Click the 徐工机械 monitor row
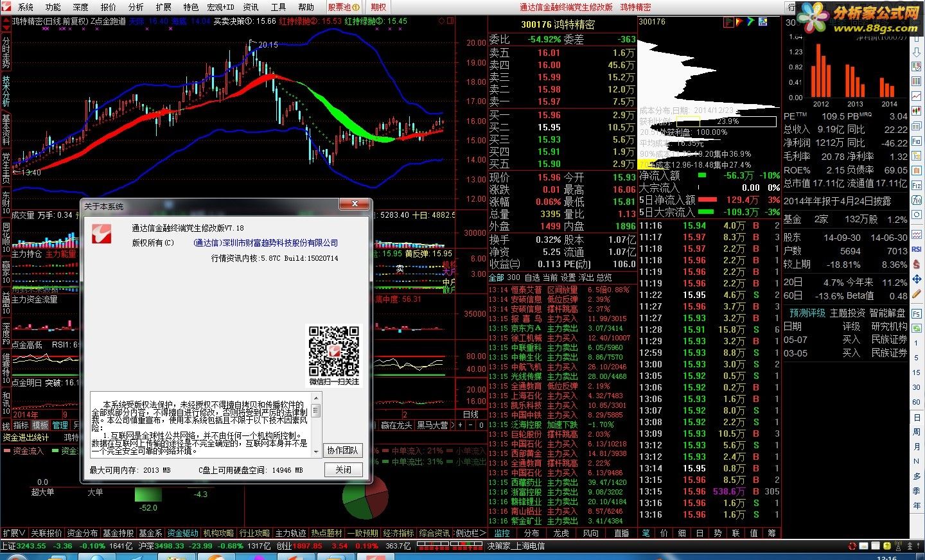Viewport: 925px width, 560px height. click(563, 338)
